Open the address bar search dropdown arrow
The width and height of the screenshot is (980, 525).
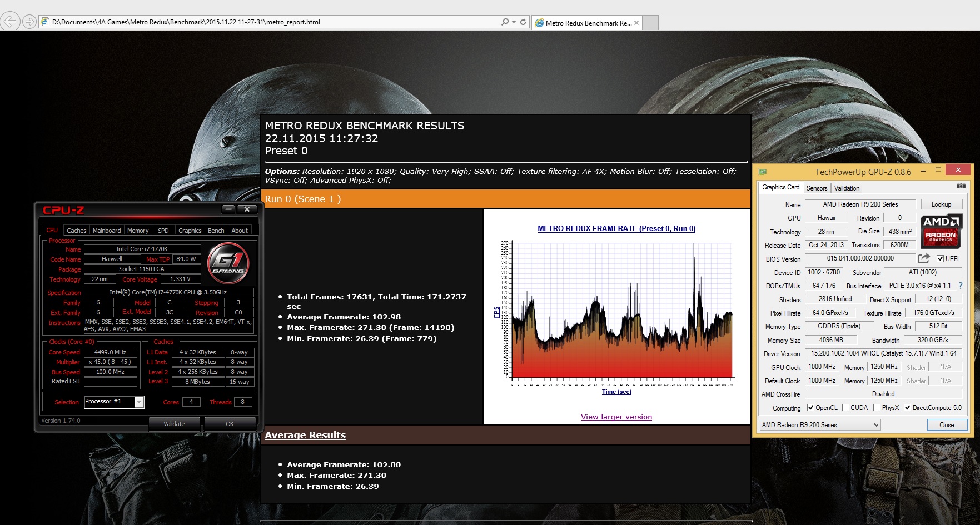[514, 22]
